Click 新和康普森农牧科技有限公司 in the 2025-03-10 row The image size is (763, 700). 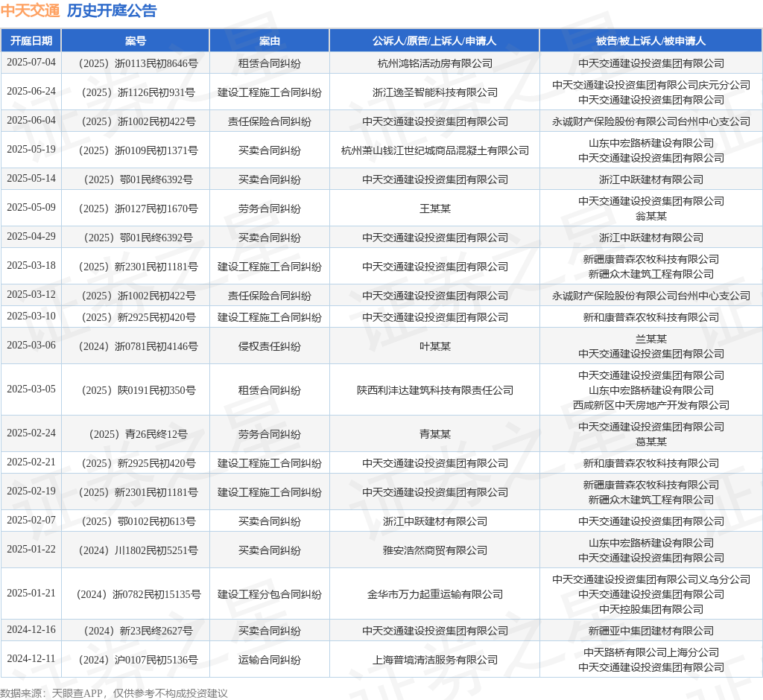[651, 317]
